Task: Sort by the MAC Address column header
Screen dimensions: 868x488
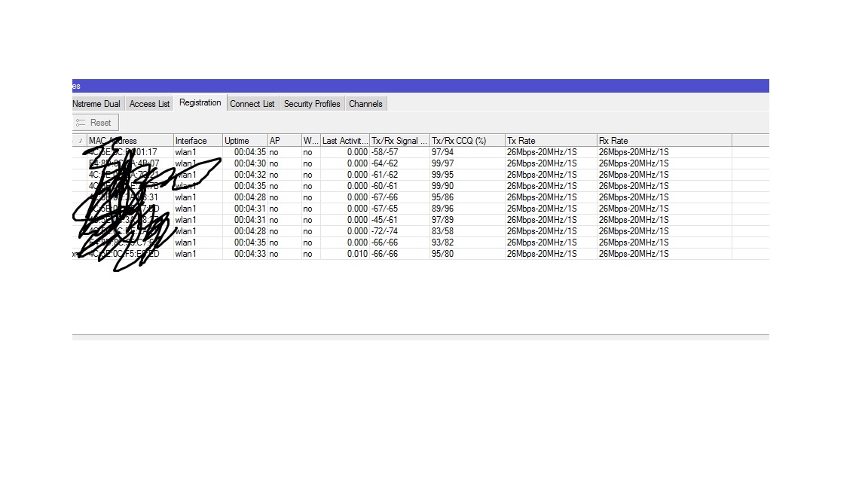Action: [130, 141]
